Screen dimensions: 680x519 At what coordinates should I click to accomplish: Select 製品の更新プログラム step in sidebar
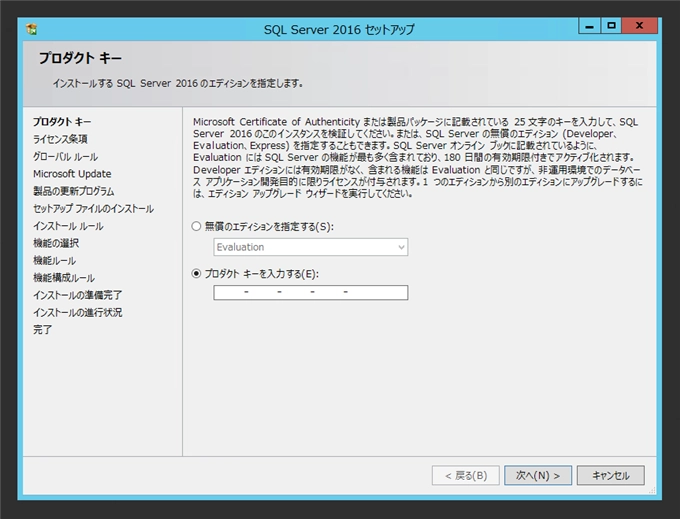point(74,191)
